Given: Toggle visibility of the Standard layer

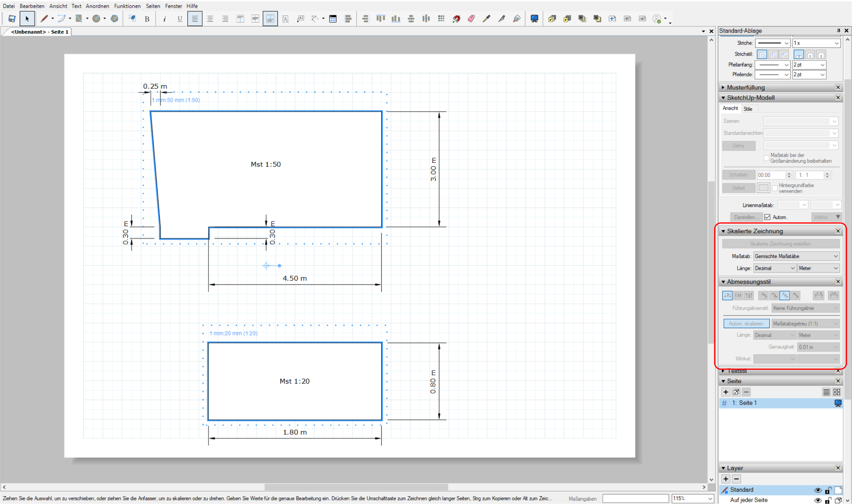Looking at the screenshot, I should [818, 490].
